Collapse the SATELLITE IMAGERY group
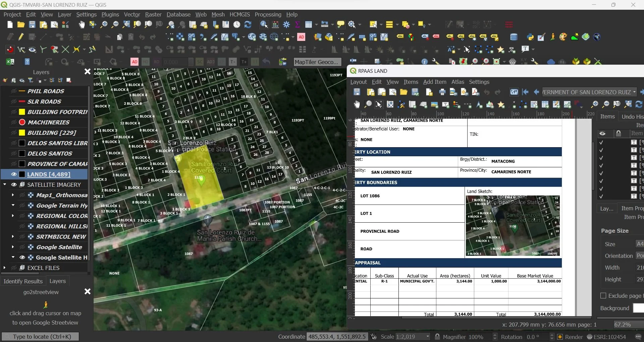The height and width of the screenshot is (342, 644). click(5, 185)
